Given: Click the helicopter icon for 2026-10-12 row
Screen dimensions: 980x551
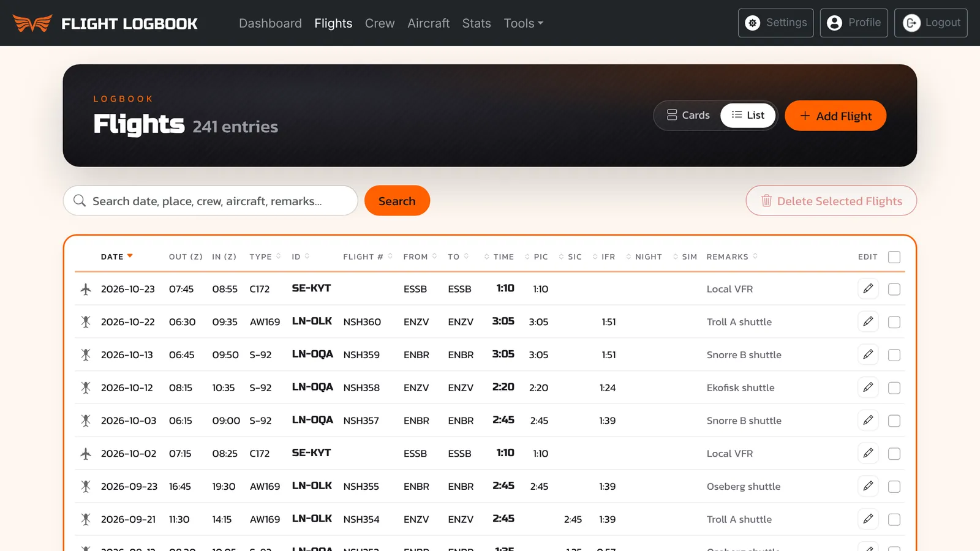Looking at the screenshot, I should click(x=86, y=388).
